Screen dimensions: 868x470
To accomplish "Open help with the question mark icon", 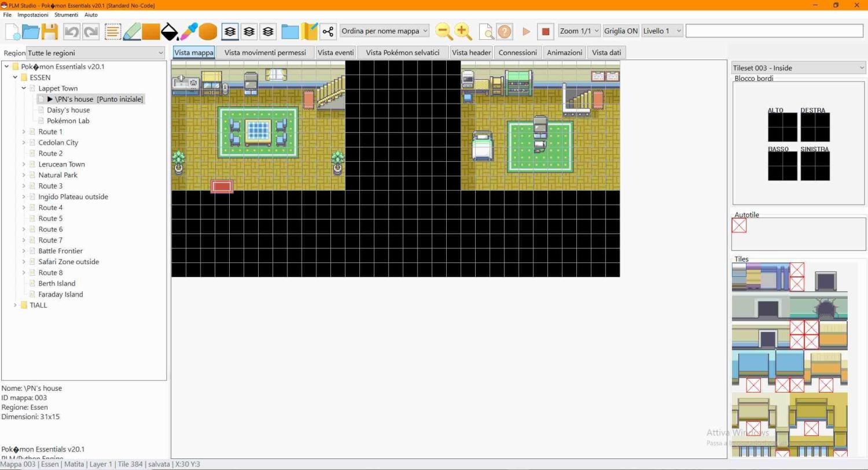I will click(x=505, y=31).
